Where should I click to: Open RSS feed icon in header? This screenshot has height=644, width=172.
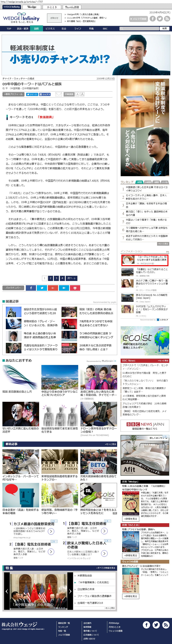167,19
